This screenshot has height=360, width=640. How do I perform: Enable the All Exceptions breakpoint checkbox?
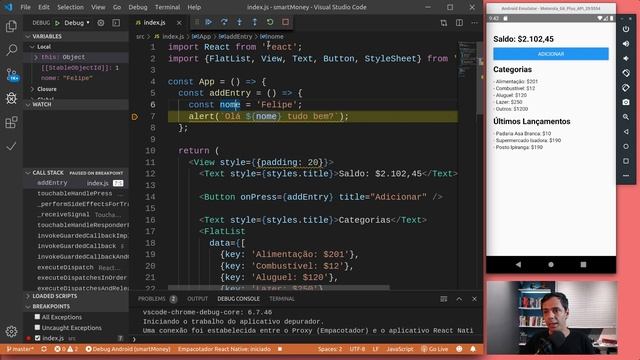click(x=38, y=317)
